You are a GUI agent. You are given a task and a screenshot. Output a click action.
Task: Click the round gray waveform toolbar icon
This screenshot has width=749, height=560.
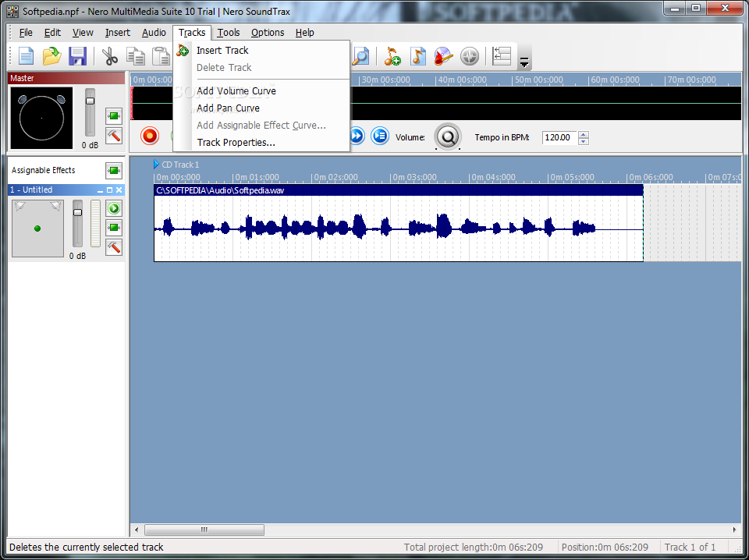point(470,57)
